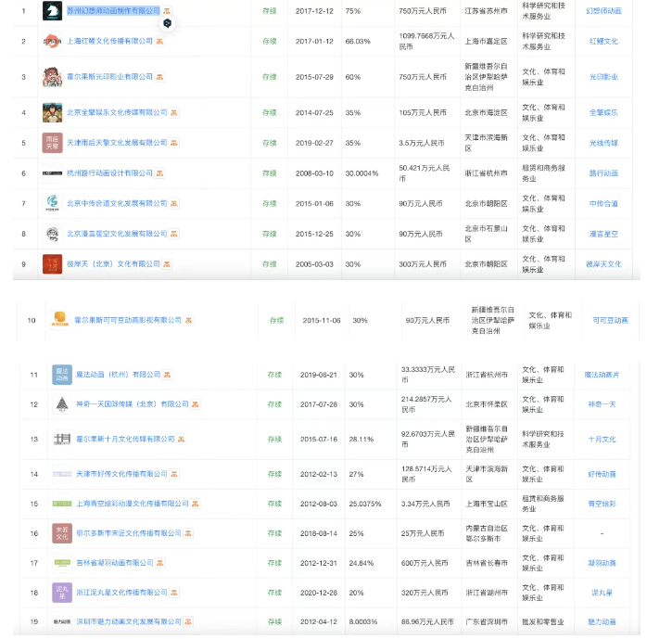Open the 十月文化 brand link

(602, 440)
